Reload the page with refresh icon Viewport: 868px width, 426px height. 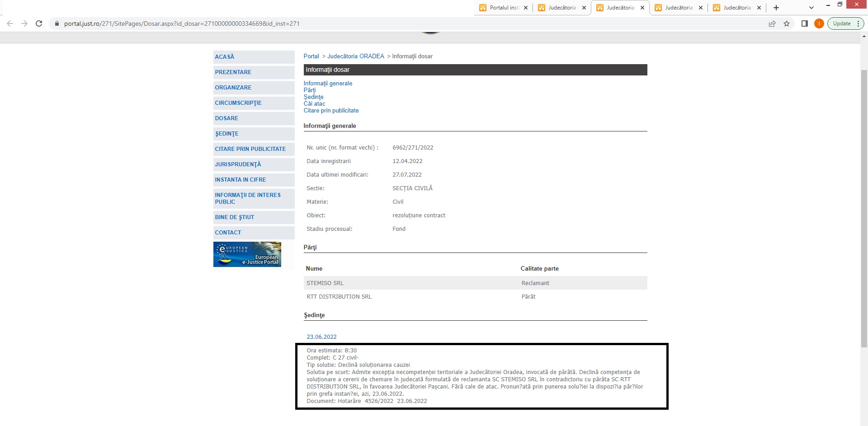pyautogui.click(x=39, y=23)
